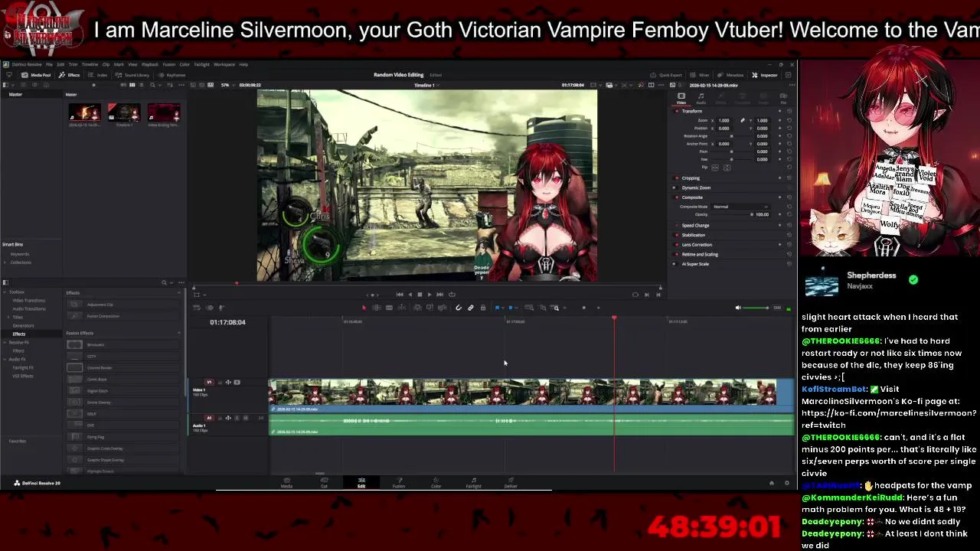Enable the Dynamic Zoom switch
Image resolution: width=980 pixels, height=551 pixels.
tap(676, 187)
